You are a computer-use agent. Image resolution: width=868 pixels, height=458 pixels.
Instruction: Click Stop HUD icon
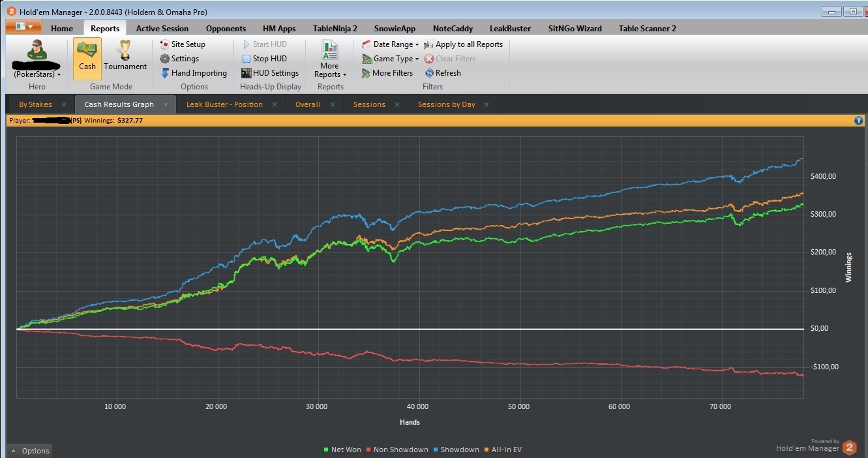246,59
